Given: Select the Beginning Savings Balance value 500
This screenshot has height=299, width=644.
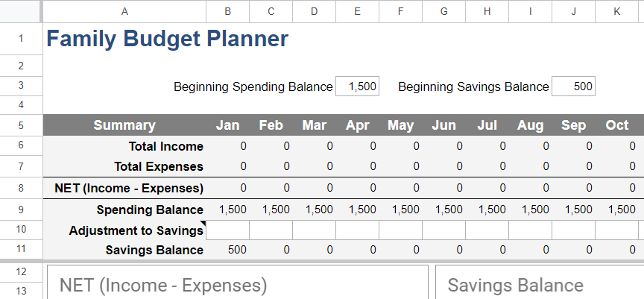Looking at the screenshot, I should pyautogui.click(x=573, y=86).
